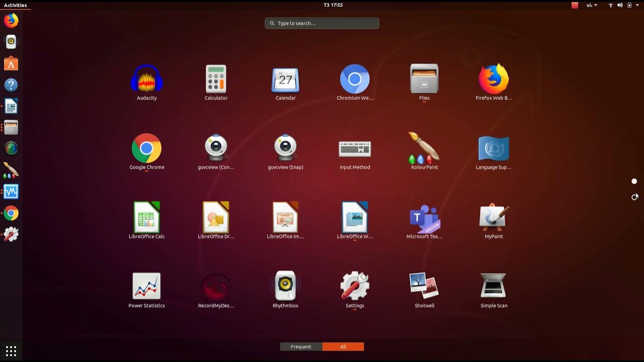Screen dimensions: 644x362
Task: Open LibreOffice Draw
Action: click(x=216, y=221)
